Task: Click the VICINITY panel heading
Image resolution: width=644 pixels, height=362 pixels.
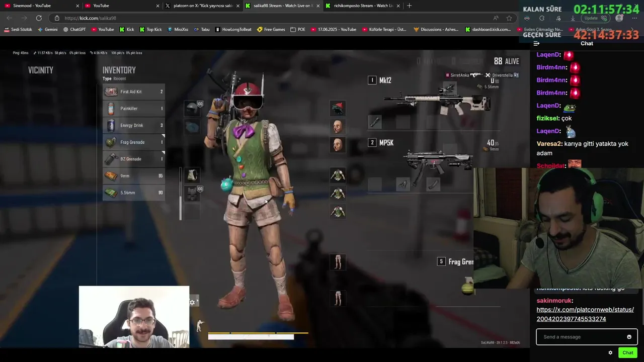Action: coord(41,70)
